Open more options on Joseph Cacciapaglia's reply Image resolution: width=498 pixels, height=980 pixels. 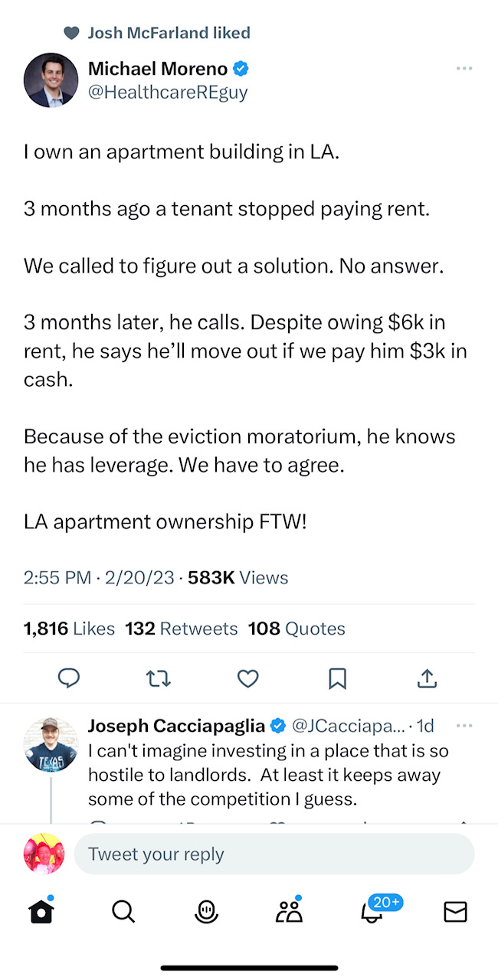464,725
